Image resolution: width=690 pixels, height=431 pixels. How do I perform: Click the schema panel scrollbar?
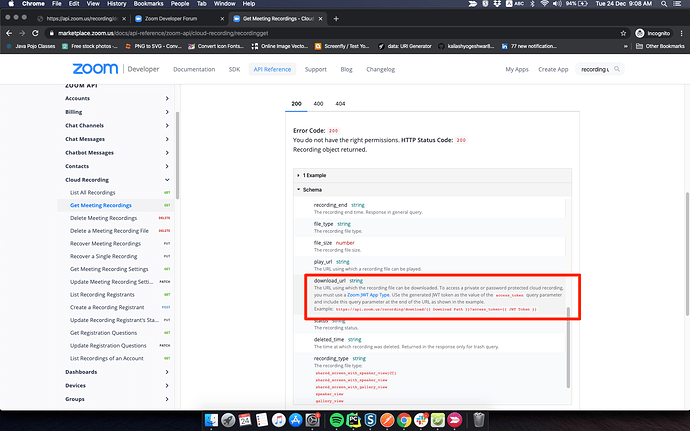pos(568,347)
